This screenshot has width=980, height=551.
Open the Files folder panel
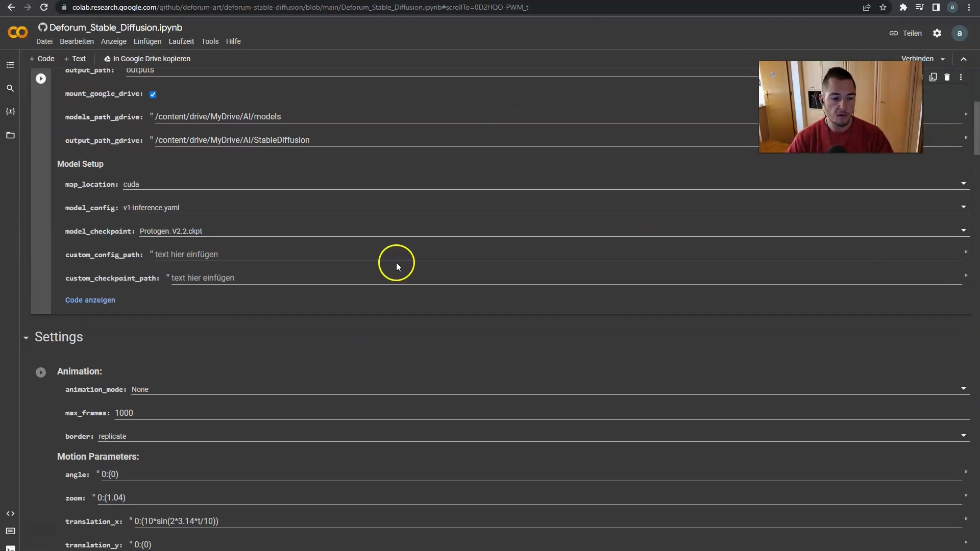click(10, 135)
